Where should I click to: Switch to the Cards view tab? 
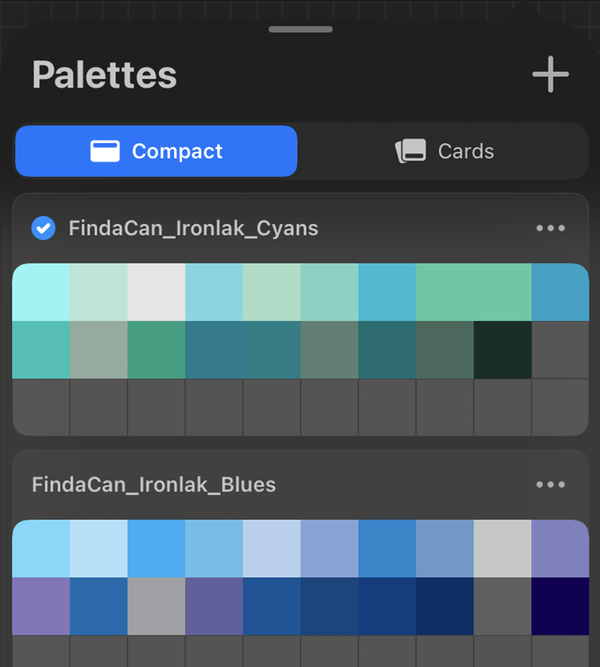pos(444,151)
